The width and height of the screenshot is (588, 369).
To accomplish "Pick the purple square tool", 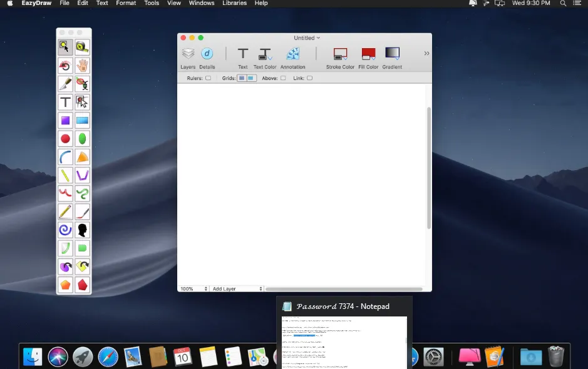I will (65, 120).
